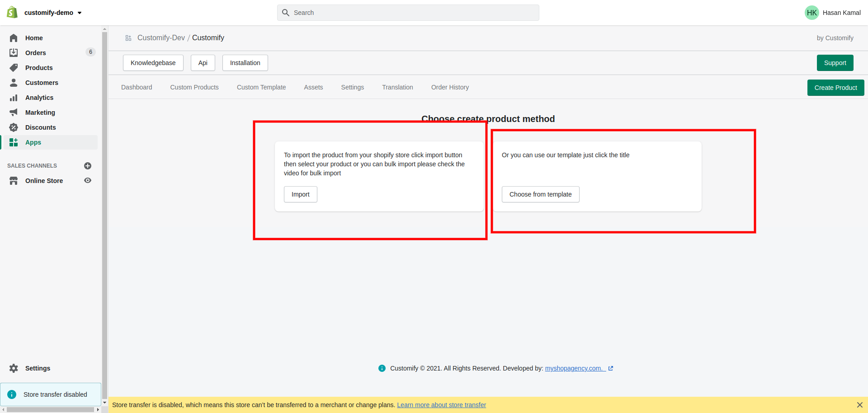Open the Knowledgebase button
Screen dimensions: 868x413
pyautogui.click(x=153, y=63)
